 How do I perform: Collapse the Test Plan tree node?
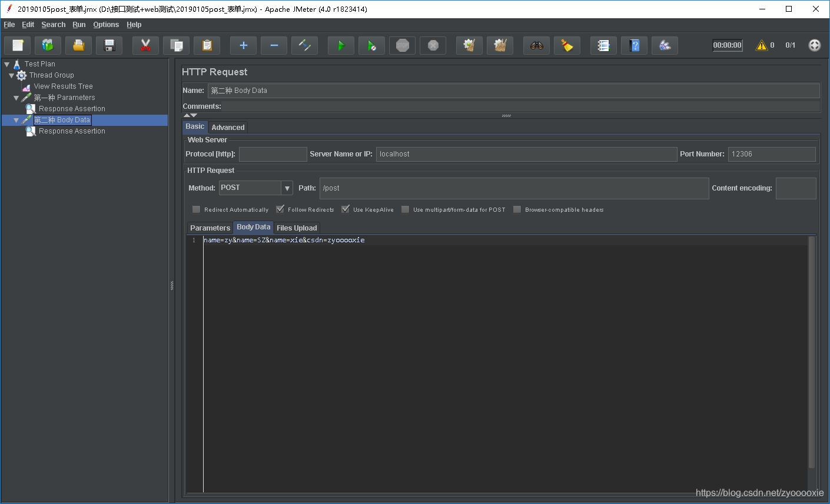click(6, 64)
